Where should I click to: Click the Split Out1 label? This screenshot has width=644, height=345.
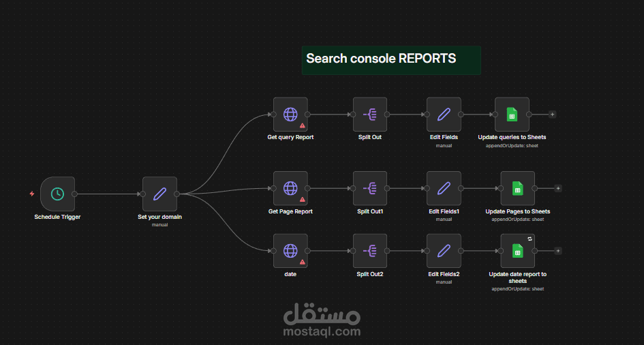pos(369,211)
